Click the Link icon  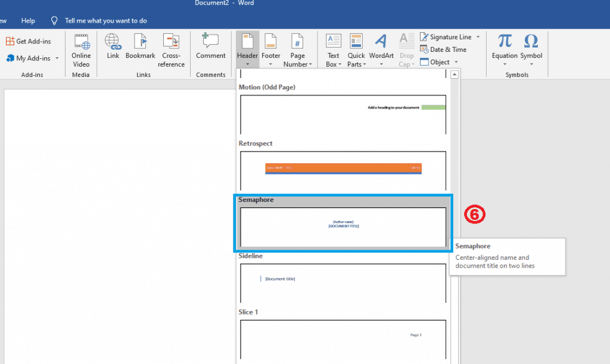coord(113,41)
